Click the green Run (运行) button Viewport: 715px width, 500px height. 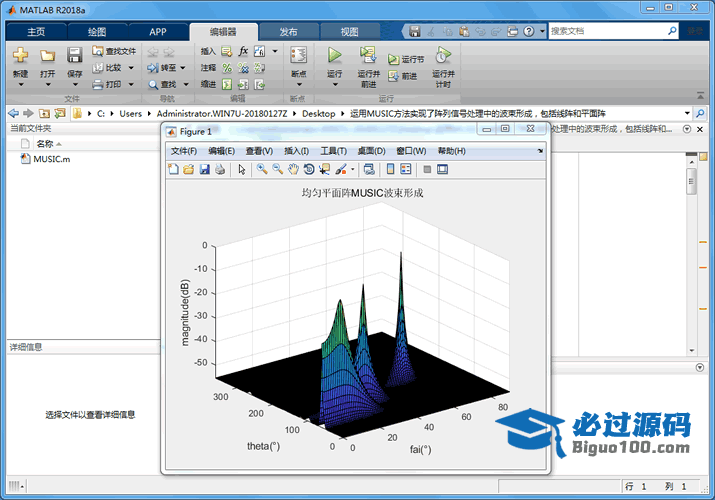[335, 55]
